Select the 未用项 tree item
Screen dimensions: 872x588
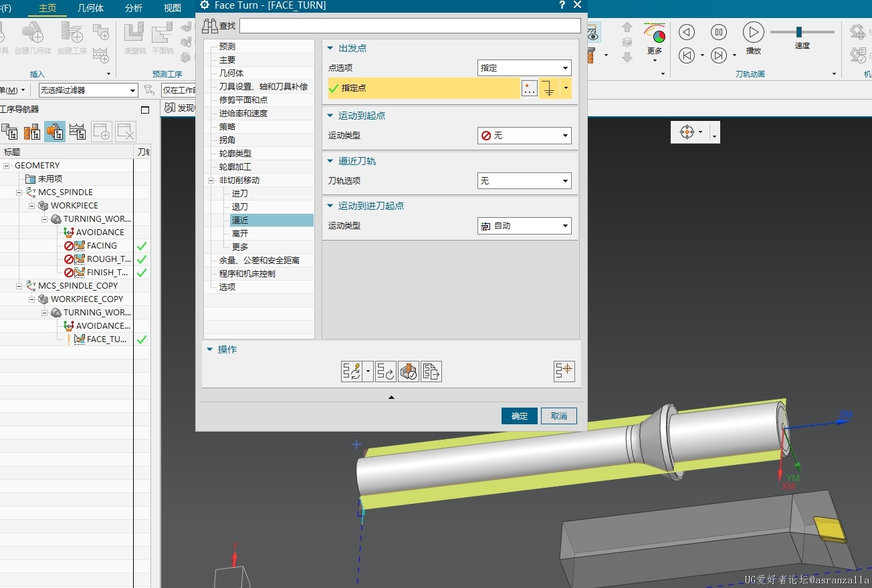(x=49, y=179)
